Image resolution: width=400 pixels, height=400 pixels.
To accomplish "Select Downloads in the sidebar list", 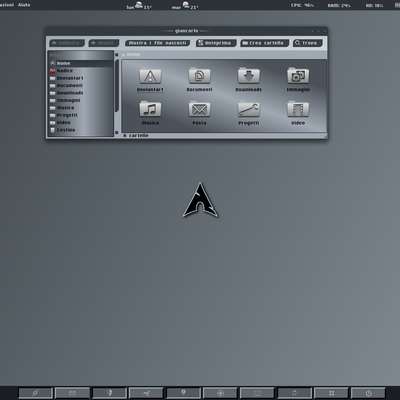I will pos(81,93).
